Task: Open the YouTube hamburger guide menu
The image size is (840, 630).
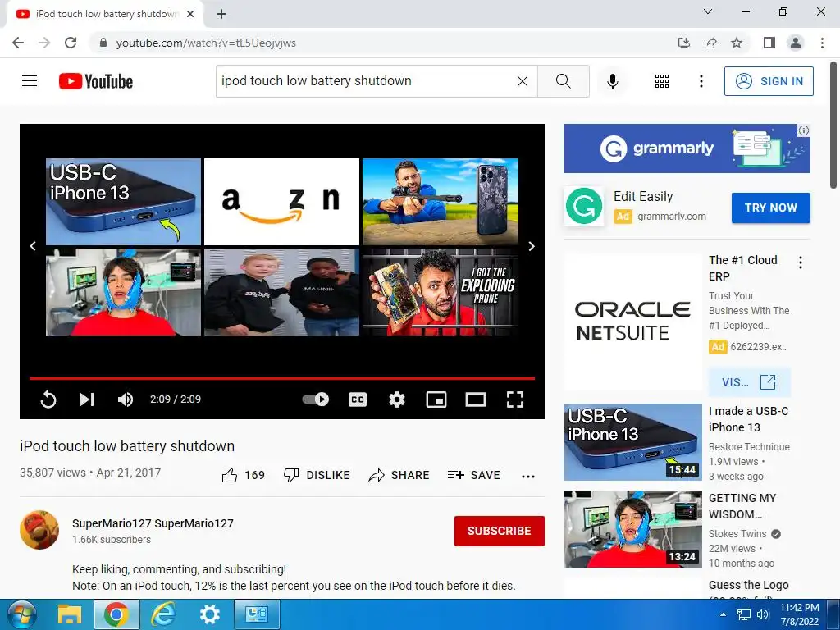Action: [x=30, y=81]
